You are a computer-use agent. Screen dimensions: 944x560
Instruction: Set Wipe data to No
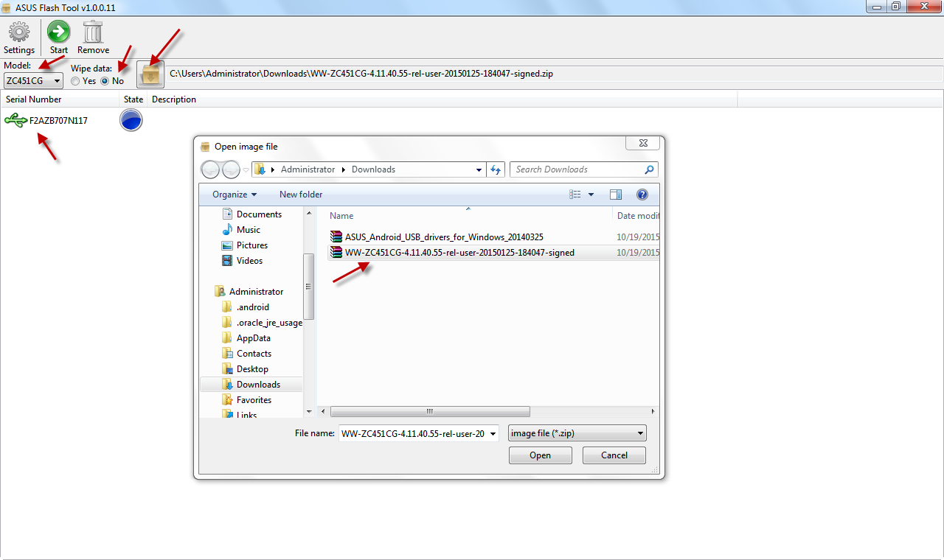click(112, 81)
